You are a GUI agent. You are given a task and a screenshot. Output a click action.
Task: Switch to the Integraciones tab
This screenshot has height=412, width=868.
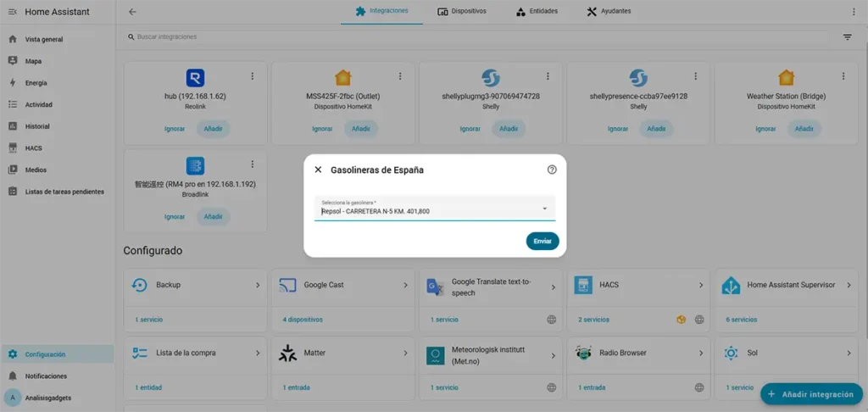pos(382,11)
